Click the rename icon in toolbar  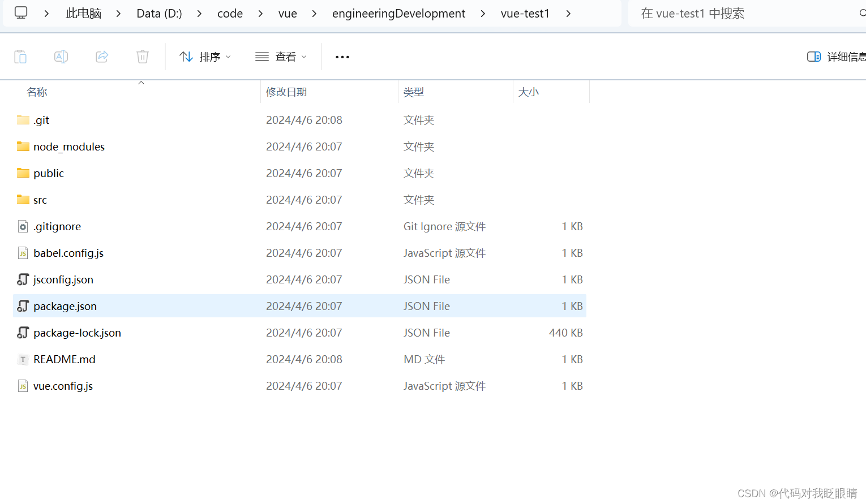point(61,57)
